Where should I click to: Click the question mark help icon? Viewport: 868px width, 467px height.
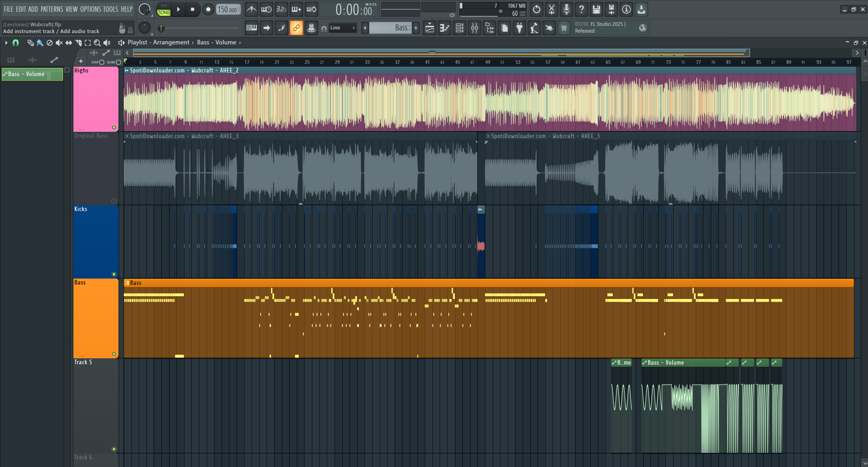pyautogui.click(x=582, y=9)
